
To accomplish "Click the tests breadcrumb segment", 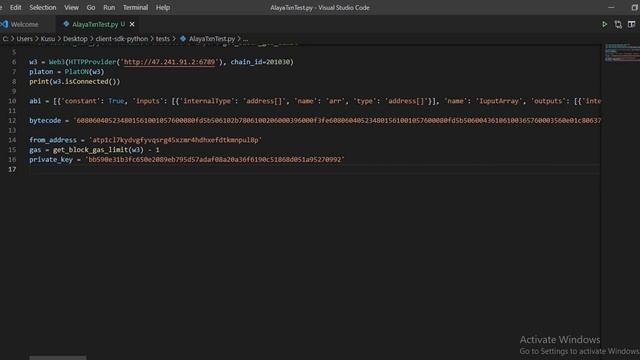I will click(x=162, y=39).
